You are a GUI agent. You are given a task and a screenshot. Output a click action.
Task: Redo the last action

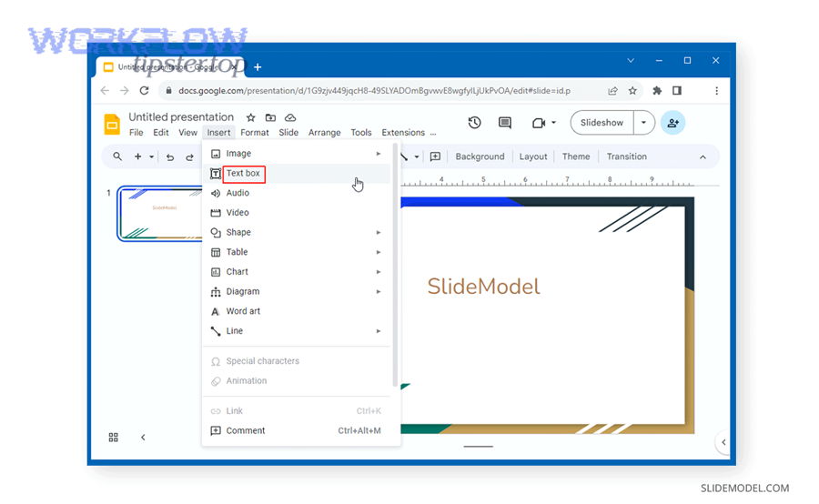point(189,157)
